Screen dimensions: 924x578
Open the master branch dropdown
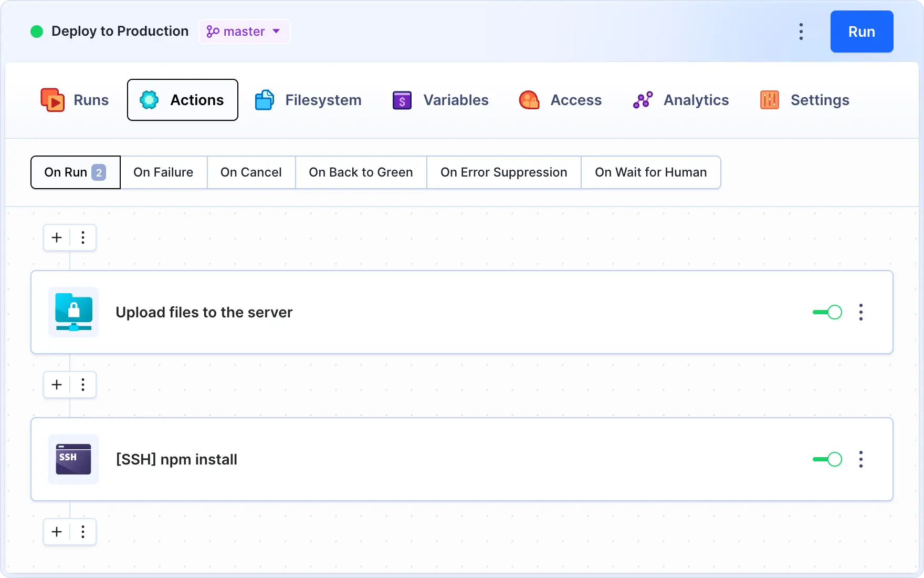244,32
